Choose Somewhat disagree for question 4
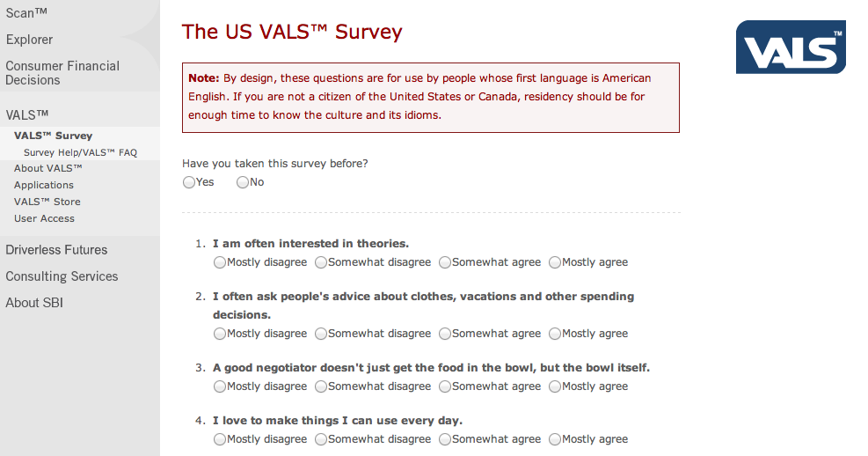This screenshot has height=456, width=868. [320, 439]
